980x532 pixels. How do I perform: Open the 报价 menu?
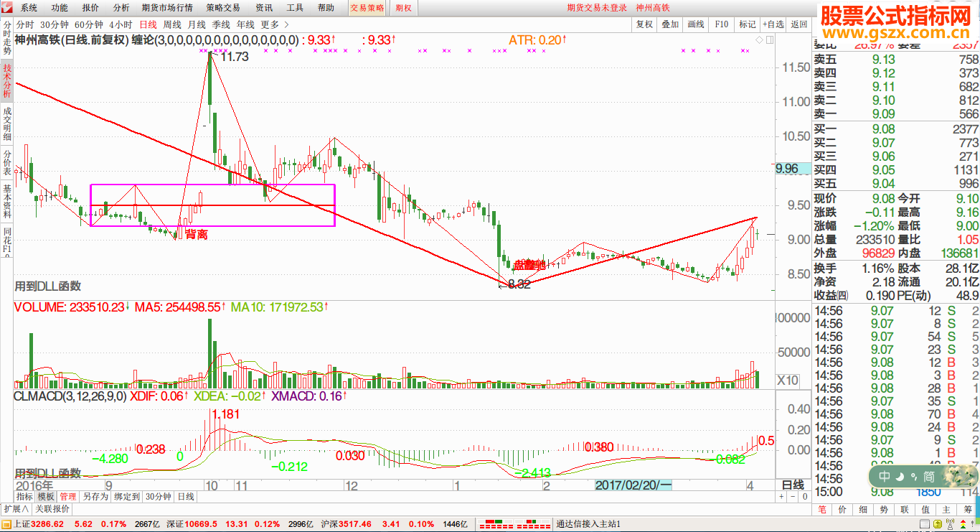coord(90,8)
